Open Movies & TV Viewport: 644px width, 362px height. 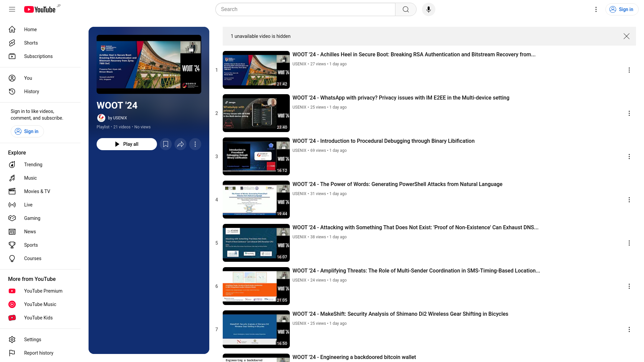click(x=40, y=191)
